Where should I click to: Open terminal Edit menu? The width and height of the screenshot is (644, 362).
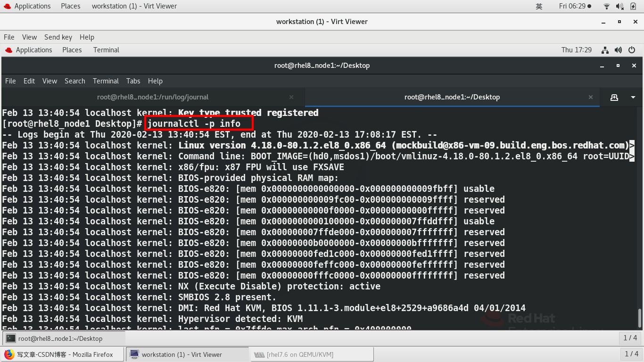pos(29,81)
